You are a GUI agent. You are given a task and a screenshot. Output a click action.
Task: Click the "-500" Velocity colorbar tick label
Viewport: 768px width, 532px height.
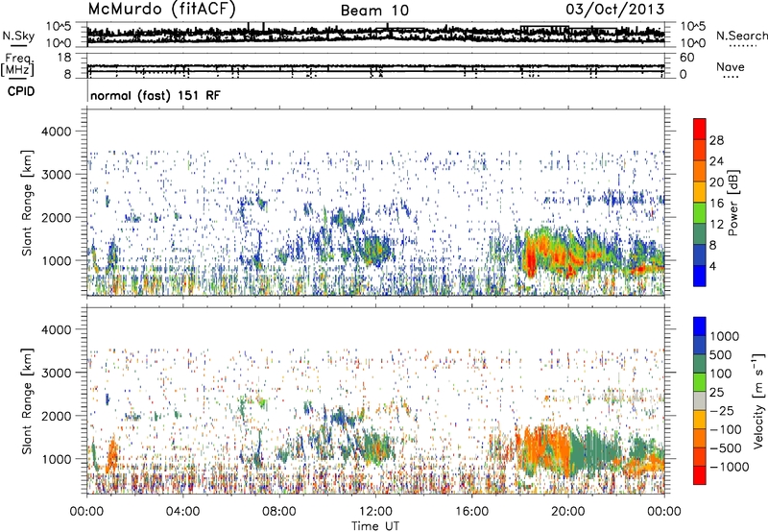[x=726, y=447]
